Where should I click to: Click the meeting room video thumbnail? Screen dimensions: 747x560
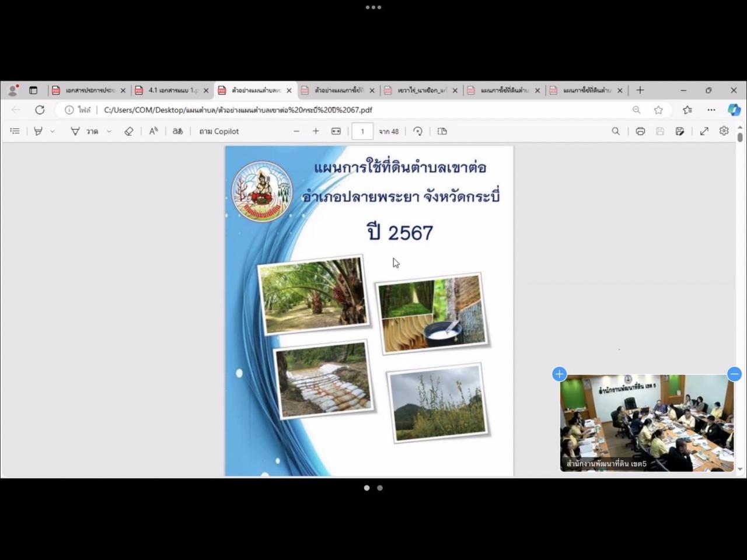(x=647, y=423)
